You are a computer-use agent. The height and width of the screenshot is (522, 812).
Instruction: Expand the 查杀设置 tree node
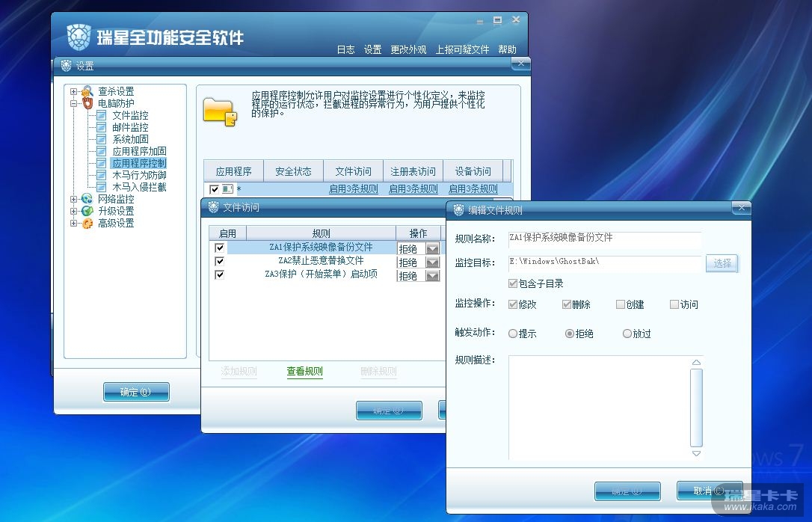click(73, 92)
